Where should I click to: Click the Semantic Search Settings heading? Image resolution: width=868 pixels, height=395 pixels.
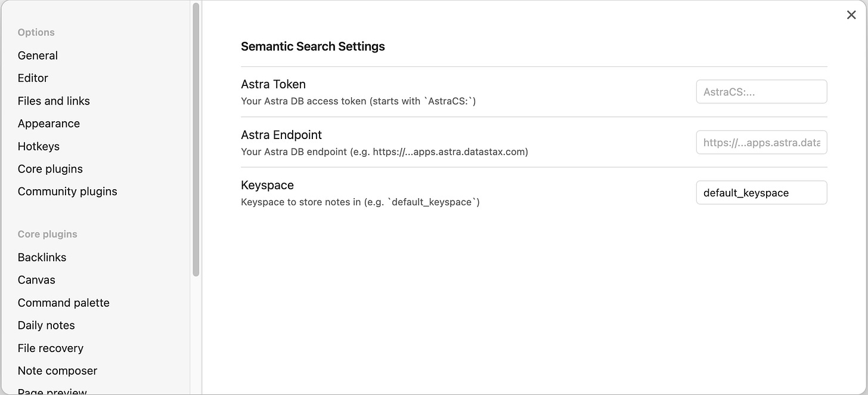313,47
